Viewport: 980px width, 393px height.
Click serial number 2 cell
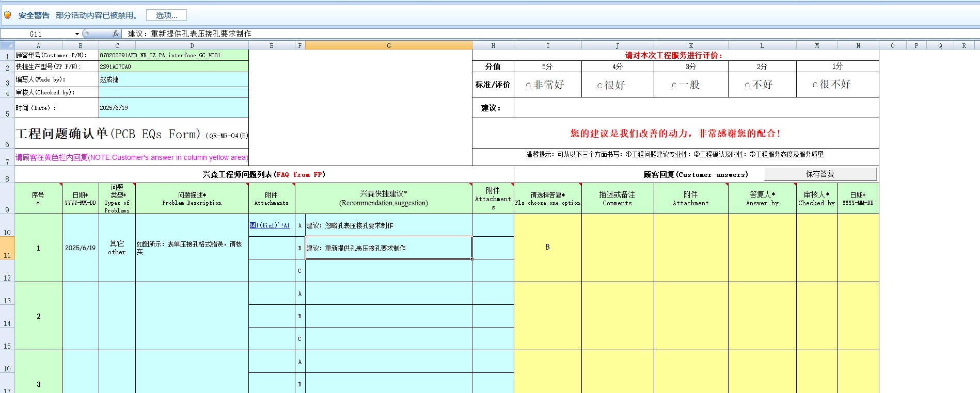[x=38, y=316]
